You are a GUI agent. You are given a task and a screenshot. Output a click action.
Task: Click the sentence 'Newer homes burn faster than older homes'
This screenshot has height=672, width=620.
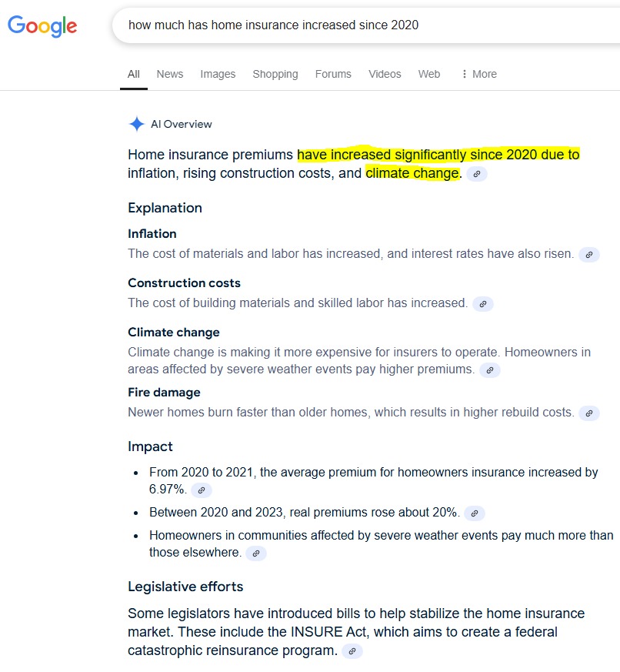pos(248,412)
